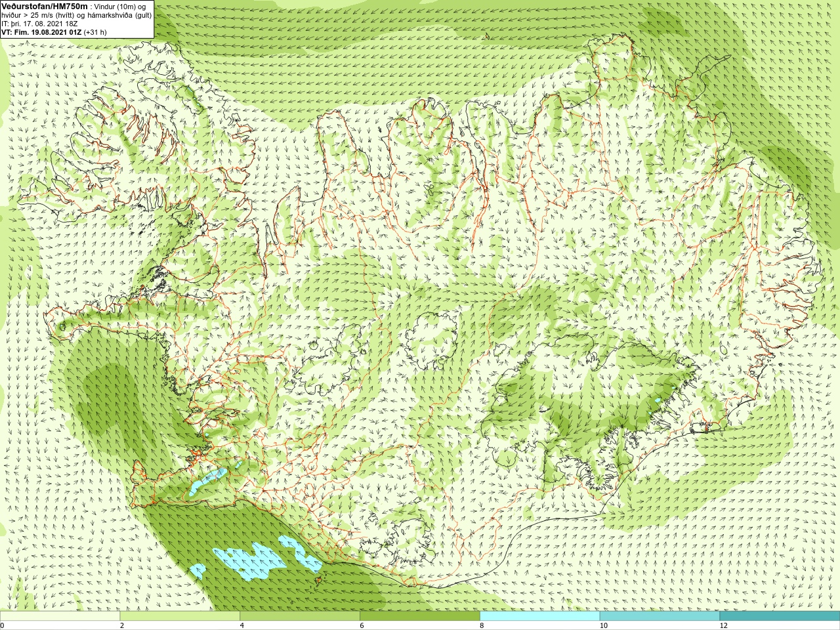The image size is (840, 630).
Task: Click the 8–10 m/s light cyan legend swatch
Action: tap(540, 616)
